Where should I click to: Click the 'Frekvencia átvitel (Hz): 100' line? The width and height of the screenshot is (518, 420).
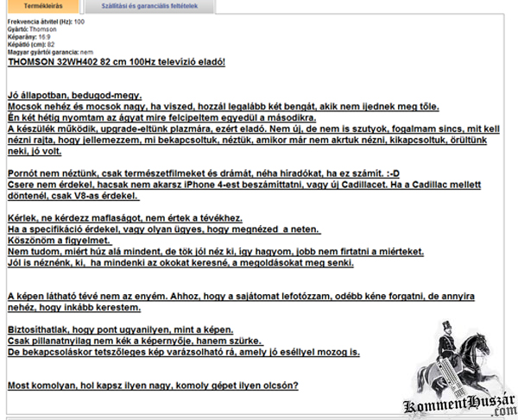pyautogui.click(x=45, y=21)
